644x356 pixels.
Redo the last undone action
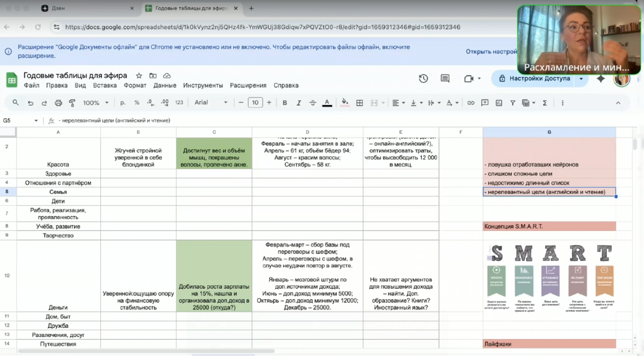click(44, 103)
